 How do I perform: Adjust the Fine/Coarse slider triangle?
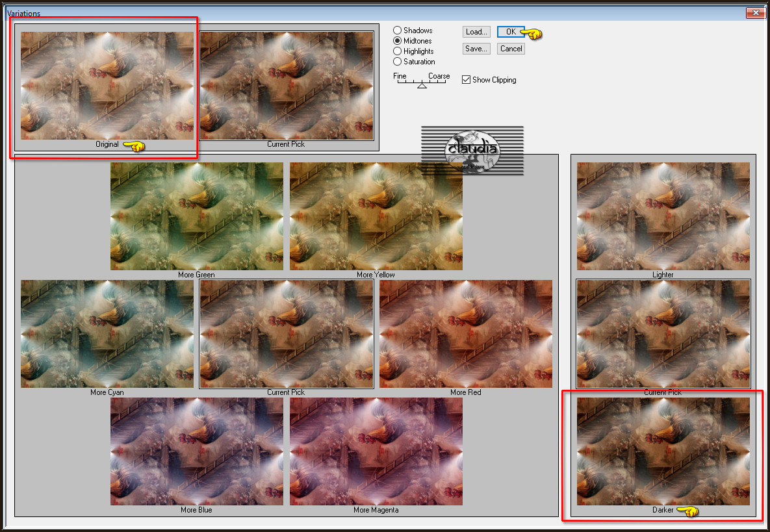[422, 85]
